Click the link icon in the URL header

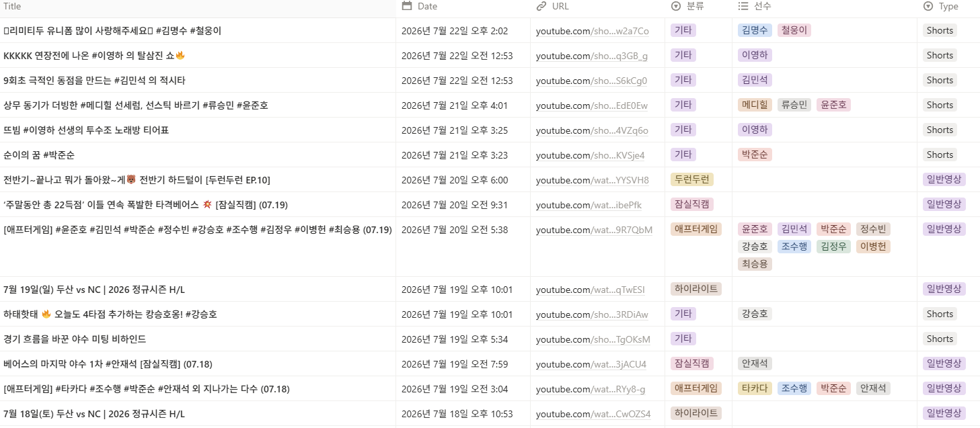541,6
